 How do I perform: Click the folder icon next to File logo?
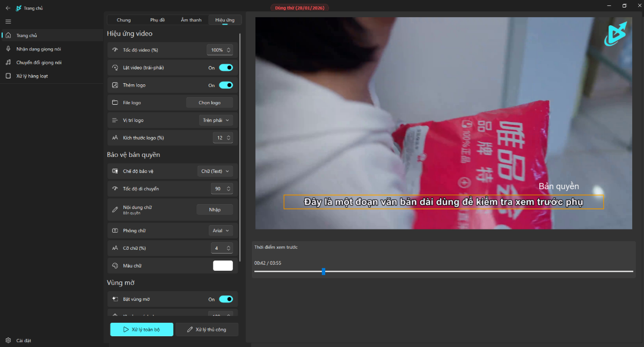pos(115,102)
